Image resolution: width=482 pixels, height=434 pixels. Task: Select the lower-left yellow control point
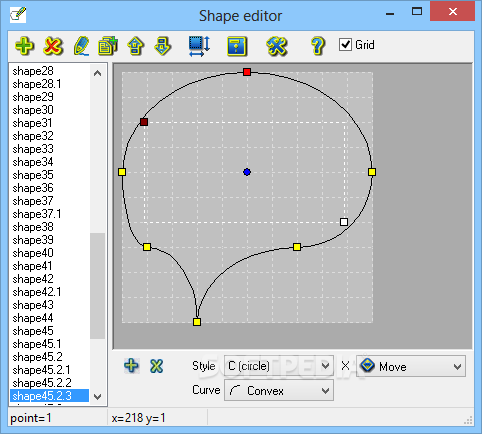point(147,247)
